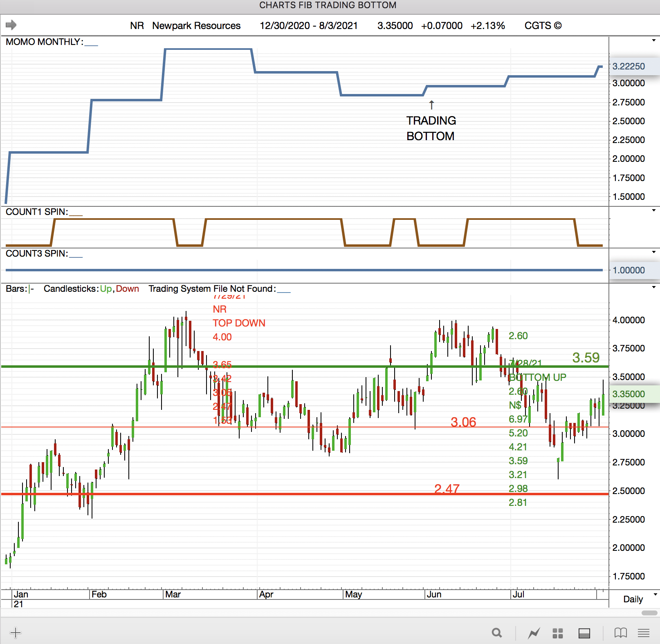Viewport: 660px width, 644px height.
Task: Click the BOTTOM UP annotation text
Action: 537,377
